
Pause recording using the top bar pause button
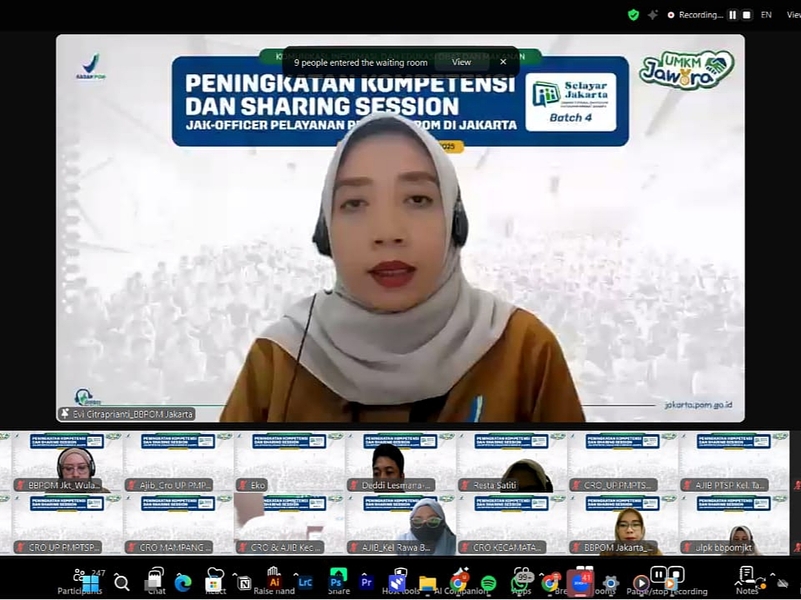click(x=733, y=15)
